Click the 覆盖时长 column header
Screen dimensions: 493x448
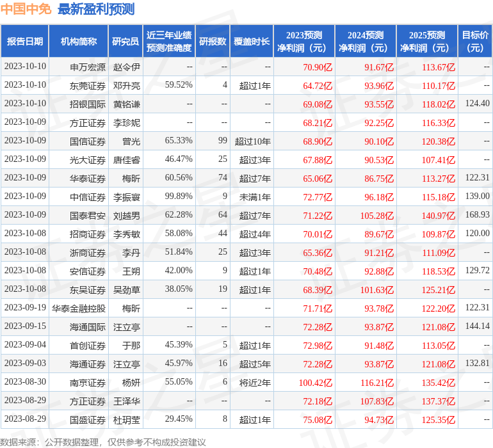click(x=252, y=41)
